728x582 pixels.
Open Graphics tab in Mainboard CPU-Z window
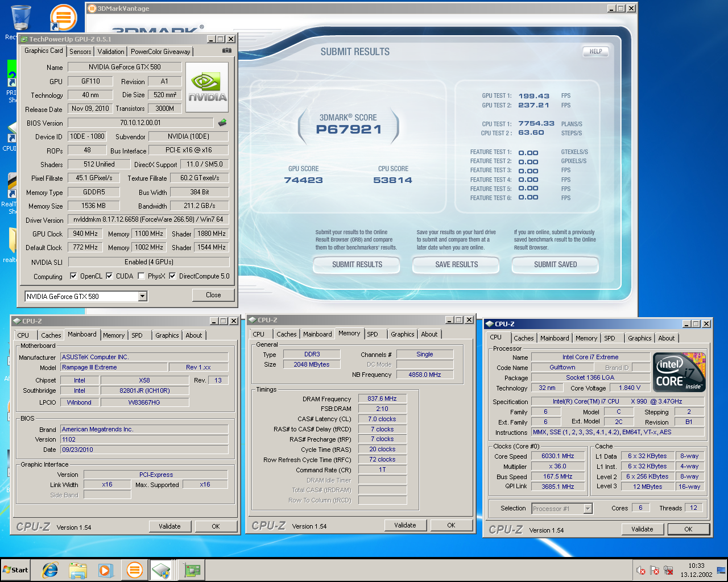click(x=167, y=335)
